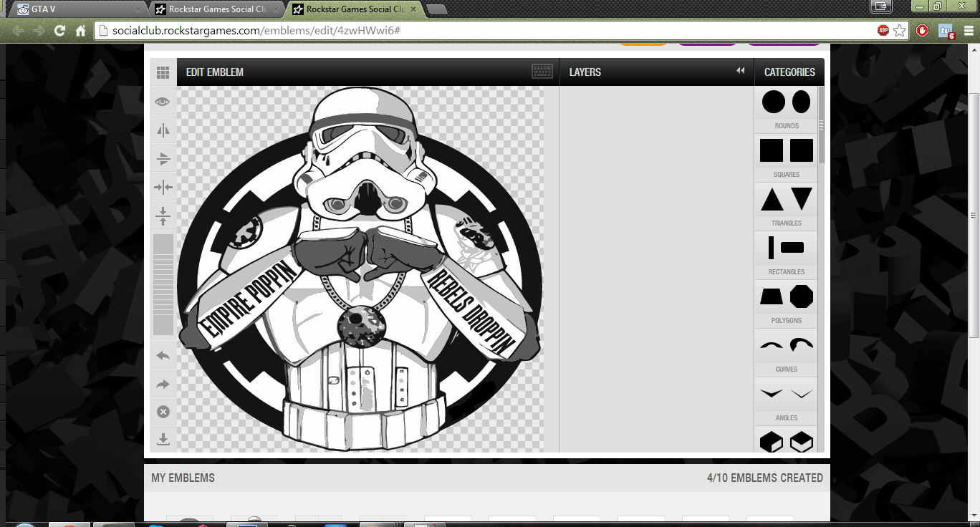
Task: Open the Triangles category label
Action: (x=787, y=223)
